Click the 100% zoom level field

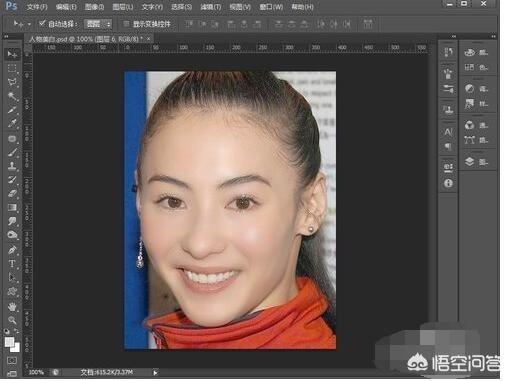coord(36,372)
